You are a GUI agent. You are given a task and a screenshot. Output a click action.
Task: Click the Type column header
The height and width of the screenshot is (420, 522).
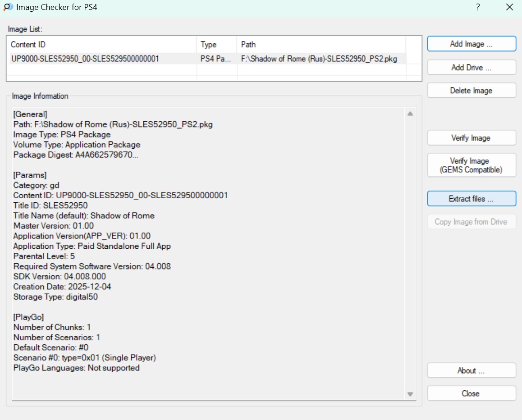(x=217, y=45)
